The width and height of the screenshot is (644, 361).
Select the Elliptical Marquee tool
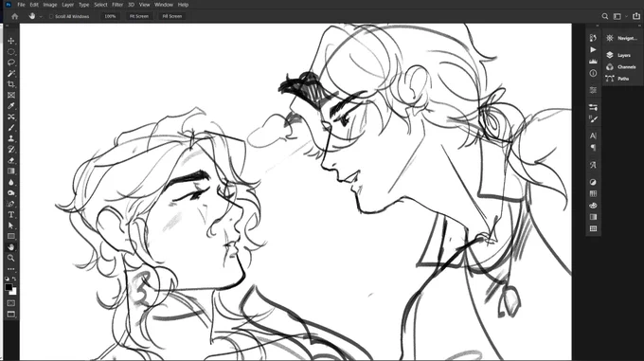(11, 52)
